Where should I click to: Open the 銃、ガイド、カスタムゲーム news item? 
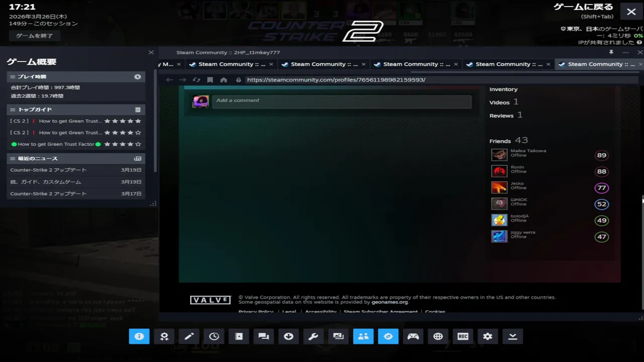point(75,182)
